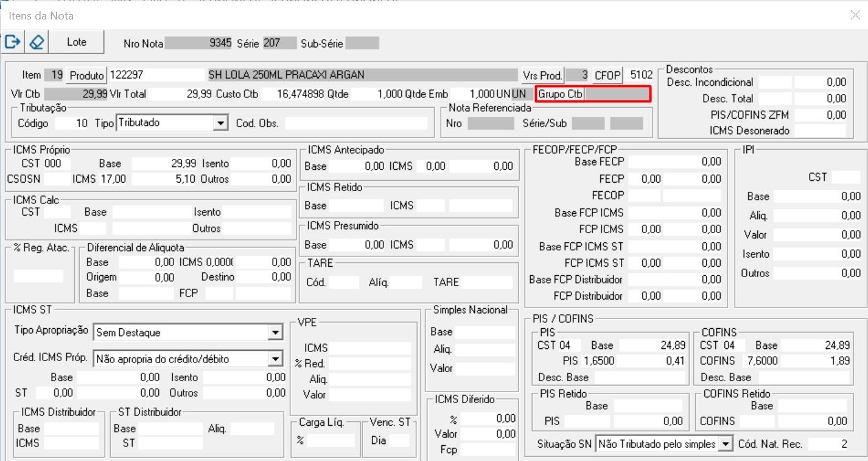The image size is (868, 461).
Task: Click the ICMS Próprio CST field
Action: tap(57, 163)
